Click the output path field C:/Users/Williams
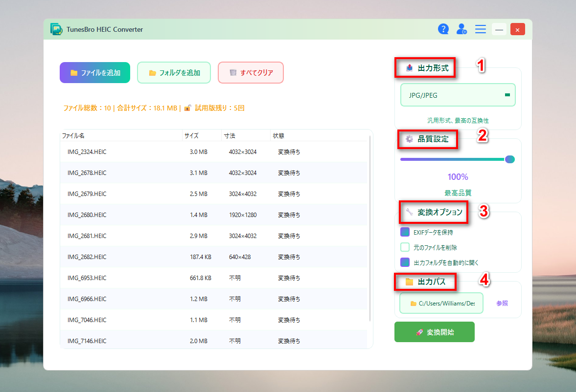The width and height of the screenshot is (576, 392). (441, 303)
